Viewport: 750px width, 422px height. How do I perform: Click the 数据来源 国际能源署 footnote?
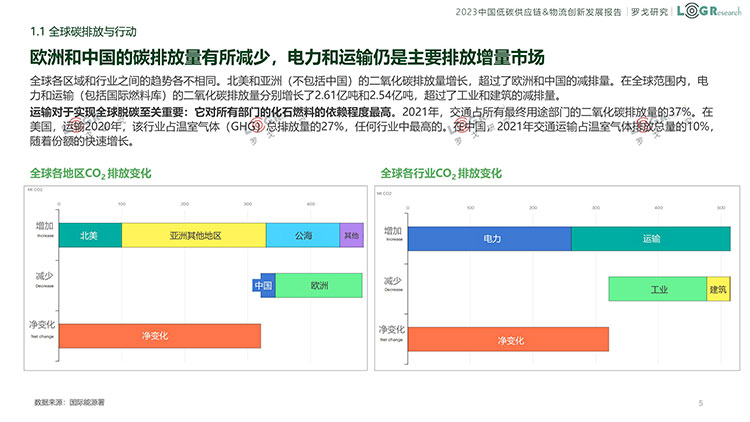[x=69, y=402]
